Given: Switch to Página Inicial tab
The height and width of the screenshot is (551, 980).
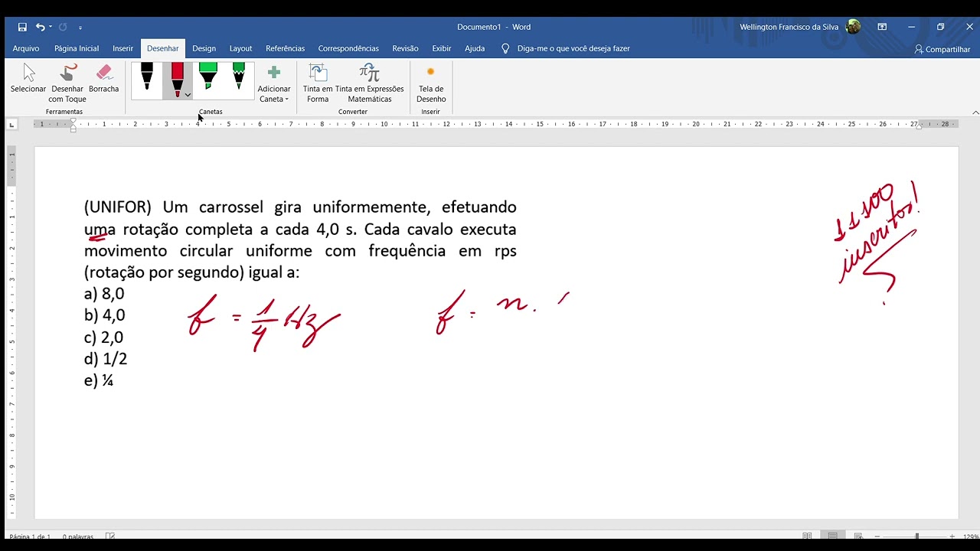Looking at the screenshot, I should (77, 48).
